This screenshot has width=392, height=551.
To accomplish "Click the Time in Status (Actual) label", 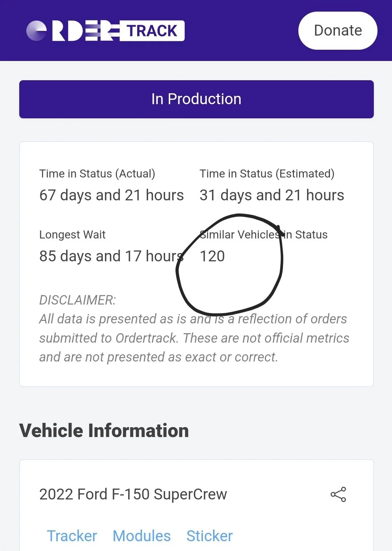I will (97, 174).
